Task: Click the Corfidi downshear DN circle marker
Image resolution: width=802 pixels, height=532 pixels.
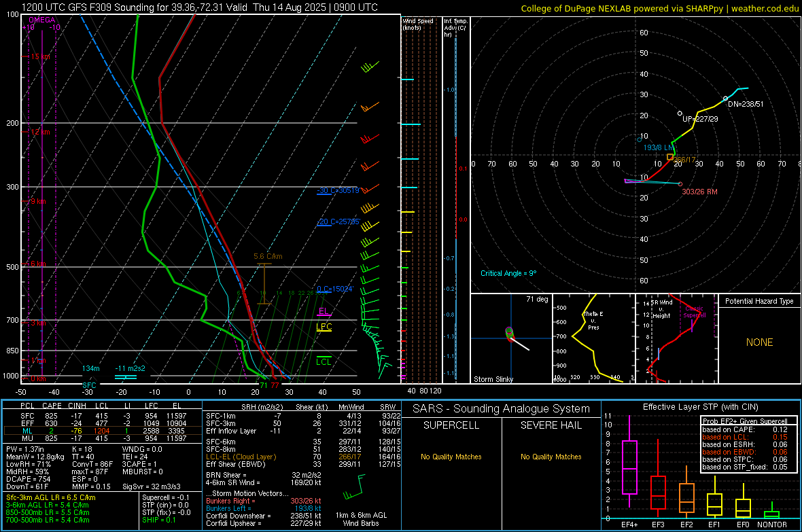Action: pyautogui.click(x=725, y=99)
